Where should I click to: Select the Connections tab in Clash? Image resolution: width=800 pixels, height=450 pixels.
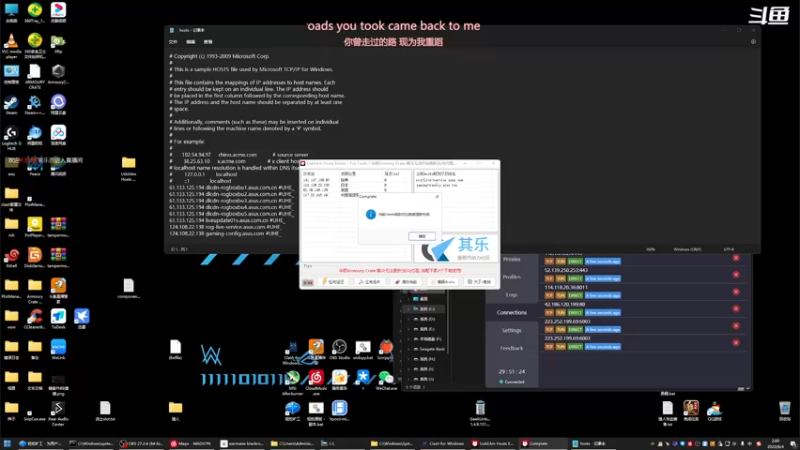point(511,312)
